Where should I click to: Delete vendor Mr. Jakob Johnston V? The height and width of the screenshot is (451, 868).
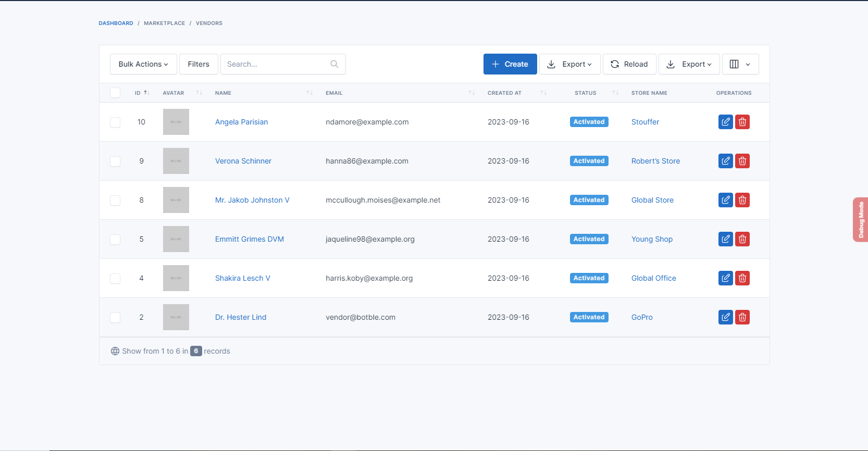(x=742, y=200)
